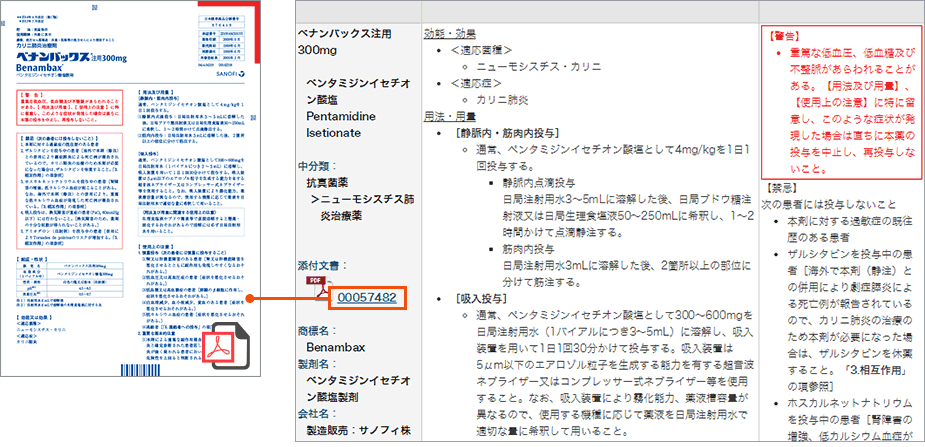Click the large PDF file icon on the document preview
Image resolution: width=925 pixels, height=447 pixels.
[x=228, y=346]
